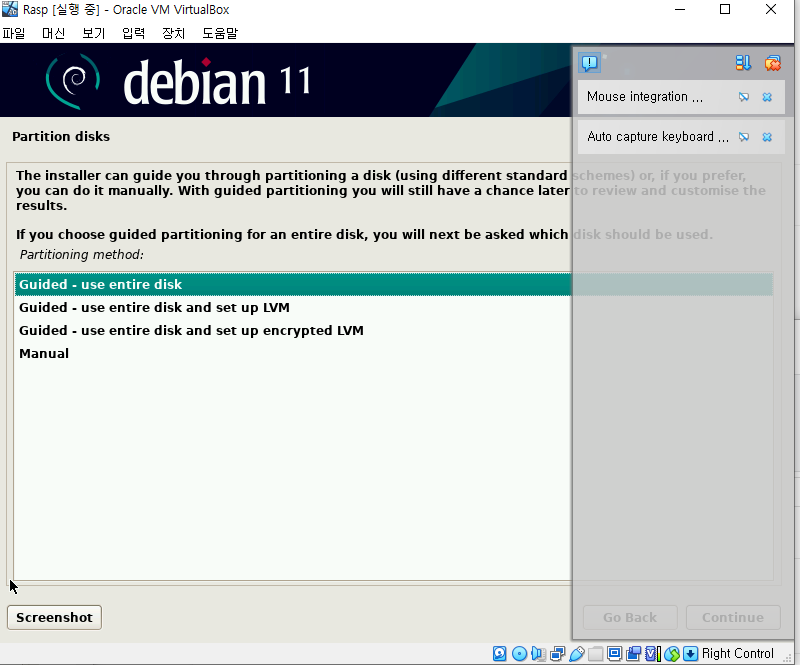Viewport: 800px width, 665px height.
Task: Click the notification sort order icon
Action: 743,63
